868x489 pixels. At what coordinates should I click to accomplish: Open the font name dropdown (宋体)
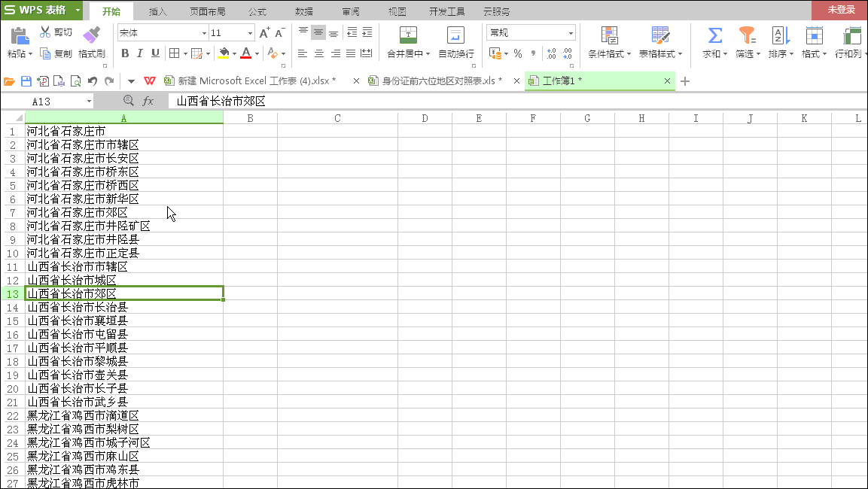[x=204, y=33]
